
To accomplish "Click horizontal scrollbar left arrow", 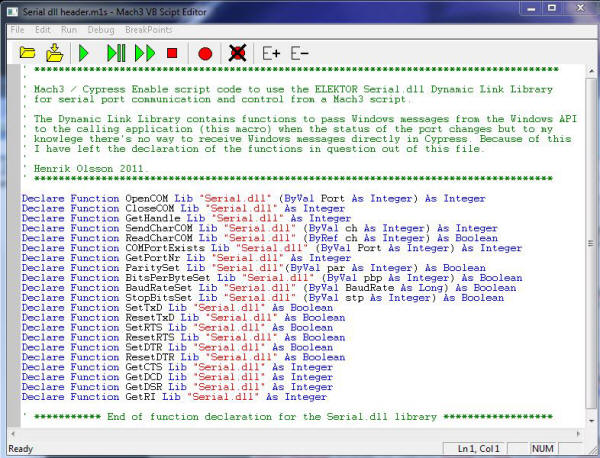I will click(x=13, y=434).
